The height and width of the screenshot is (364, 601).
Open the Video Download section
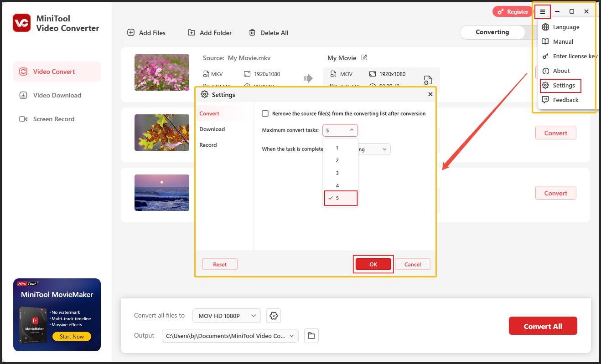(x=57, y=95)
